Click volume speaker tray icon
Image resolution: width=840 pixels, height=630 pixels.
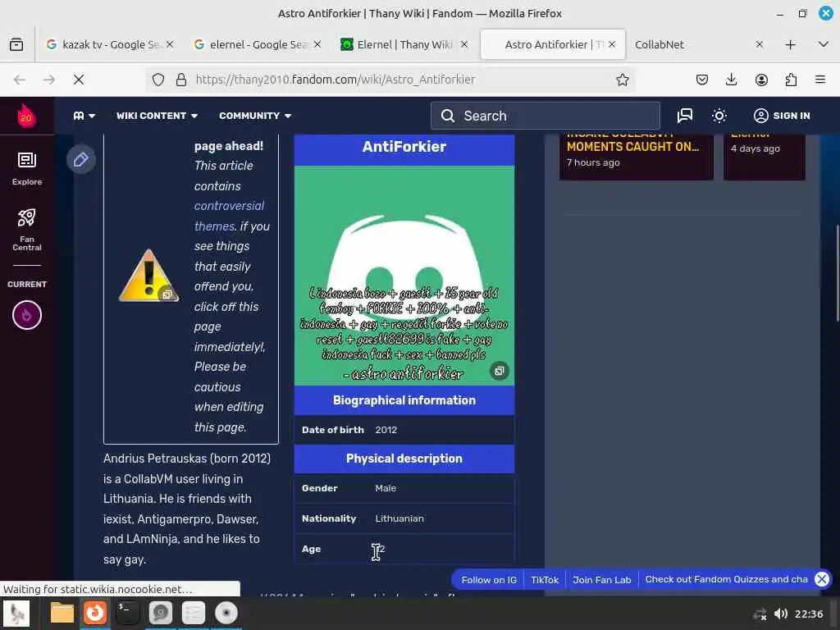click(781, 614)
